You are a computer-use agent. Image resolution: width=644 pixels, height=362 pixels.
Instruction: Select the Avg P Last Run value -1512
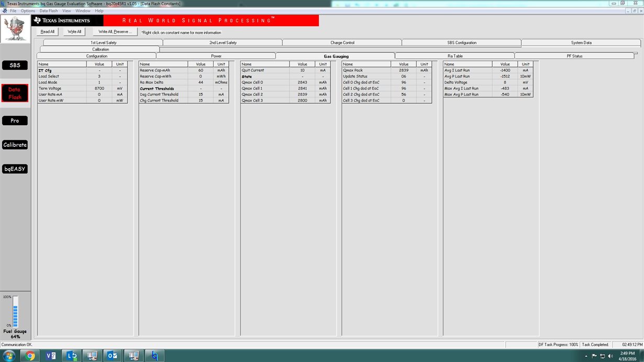505,76
